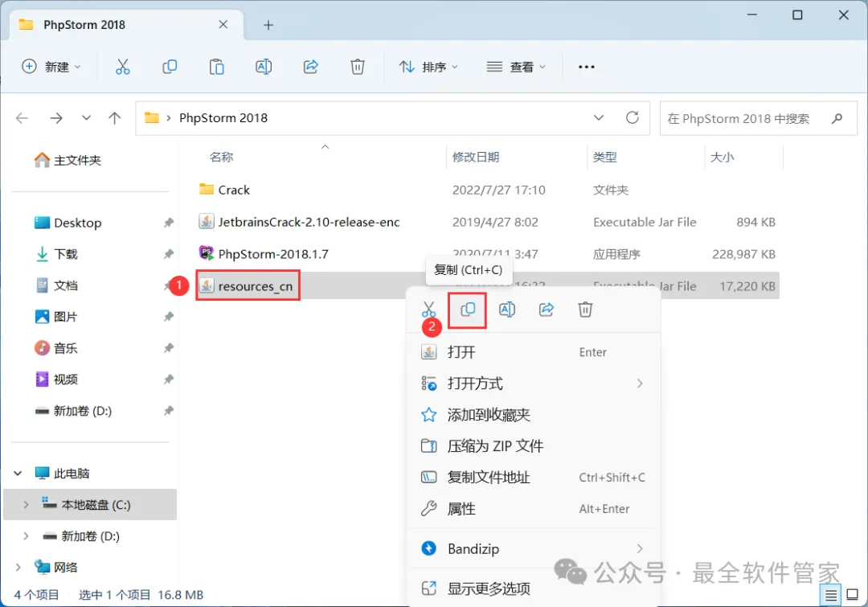Open the 查看 (View) dropdown
Viewport: 868px width, 607px height.
coord(516,67)
